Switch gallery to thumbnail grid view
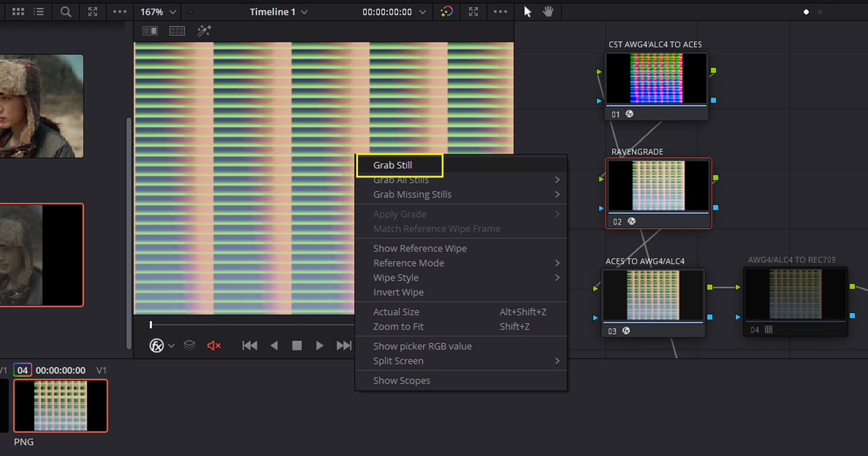Screen dimensions: 868x456 click(x=19, y=12)
